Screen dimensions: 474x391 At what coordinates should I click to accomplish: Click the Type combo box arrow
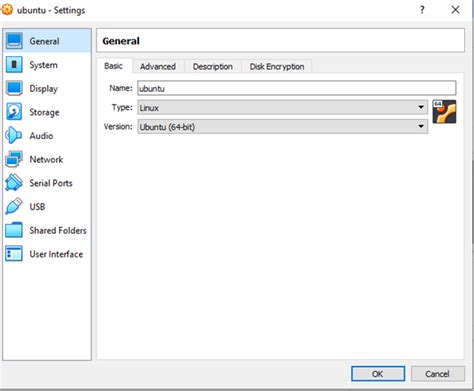tap(421, 107)
